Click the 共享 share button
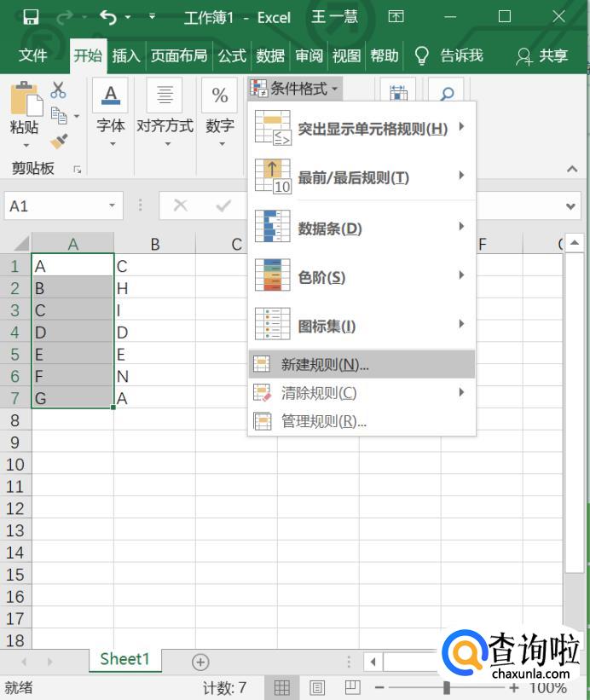590x700 pixels. [541, 55]
